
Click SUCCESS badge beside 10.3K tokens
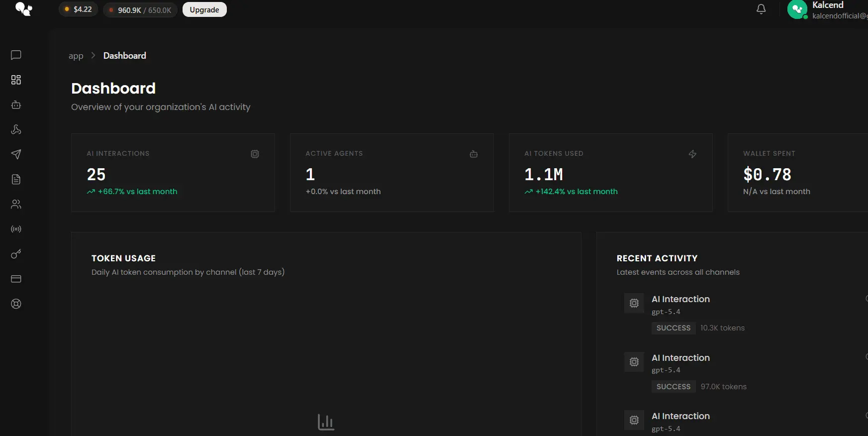(674, 328)
